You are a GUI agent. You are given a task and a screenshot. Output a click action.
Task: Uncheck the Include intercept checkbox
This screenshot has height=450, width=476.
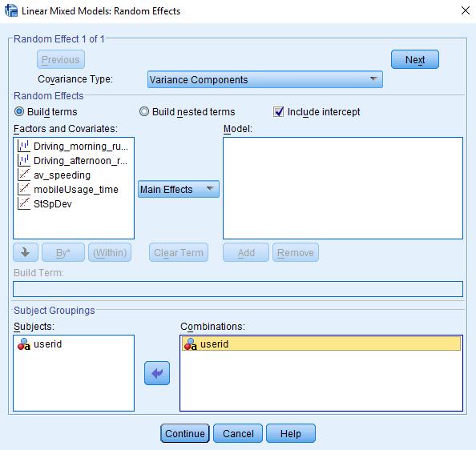tap(278, 111)
